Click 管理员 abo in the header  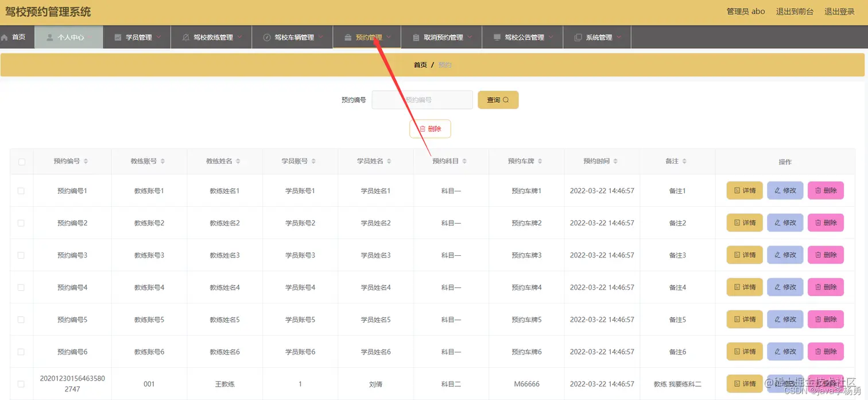[746, 11]
